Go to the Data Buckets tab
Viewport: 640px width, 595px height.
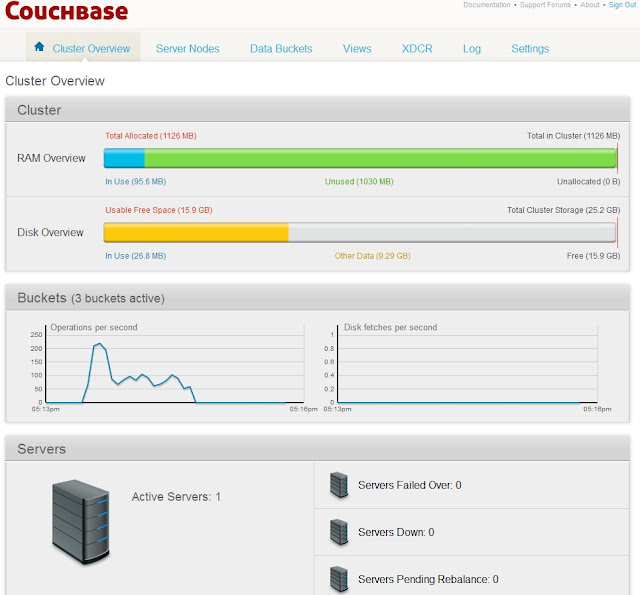point(281,49)
